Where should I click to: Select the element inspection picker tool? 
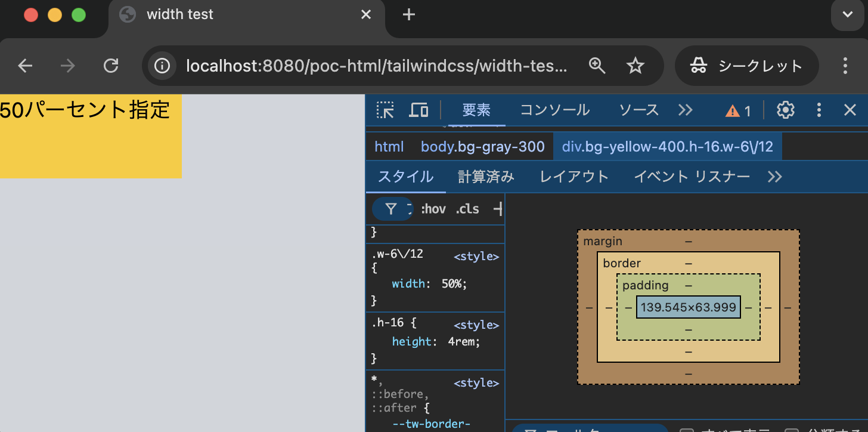(385, 110)
